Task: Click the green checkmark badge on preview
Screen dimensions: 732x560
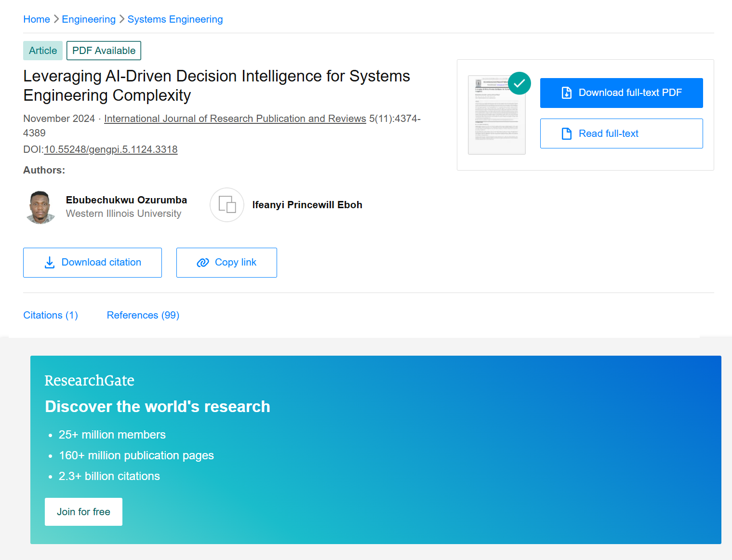Action: coord(519,83)
